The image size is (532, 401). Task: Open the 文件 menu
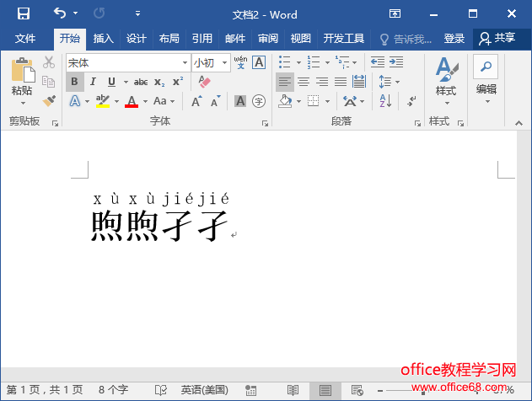point(25,38)
